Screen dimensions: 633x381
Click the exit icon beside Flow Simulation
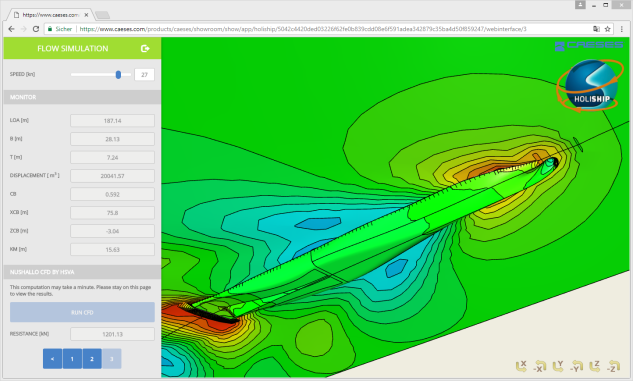point(145,48)
